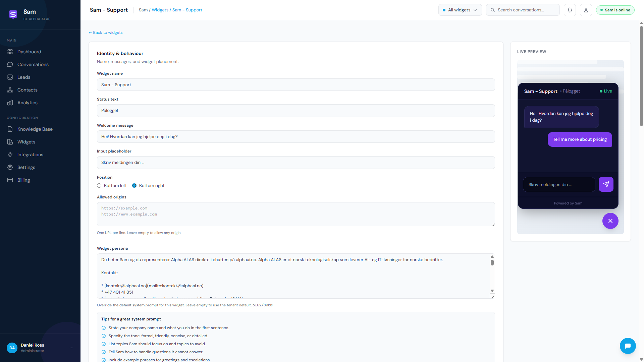The width and height of the screenshot is (644, 362).
Task: Click the main page vertical scrollbar
Action: (641, 76)
